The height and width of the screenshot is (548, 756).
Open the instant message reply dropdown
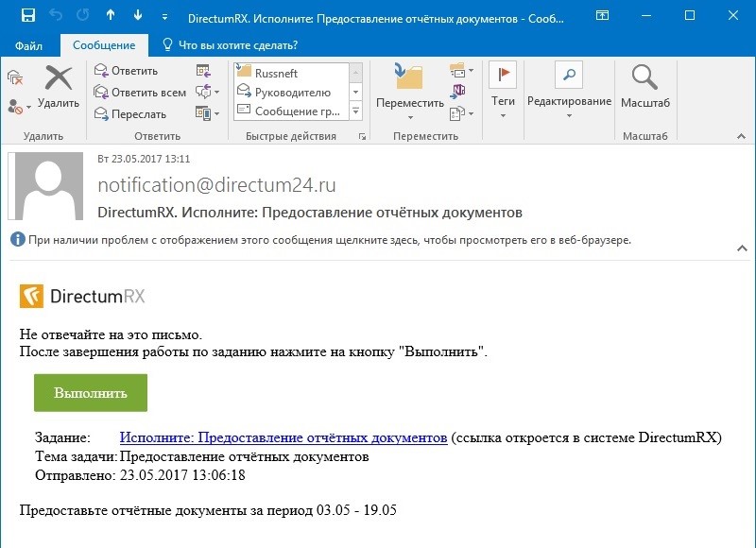pos(207,92)
